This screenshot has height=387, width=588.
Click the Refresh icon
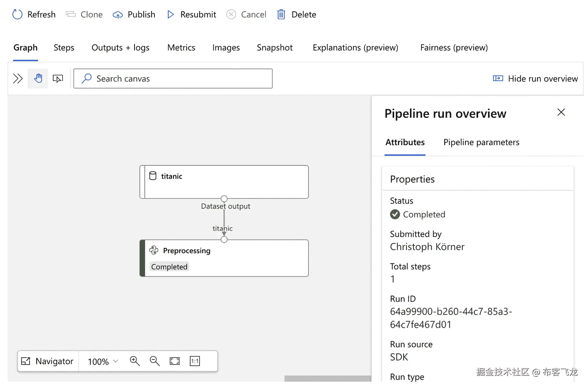coord(17,15)
